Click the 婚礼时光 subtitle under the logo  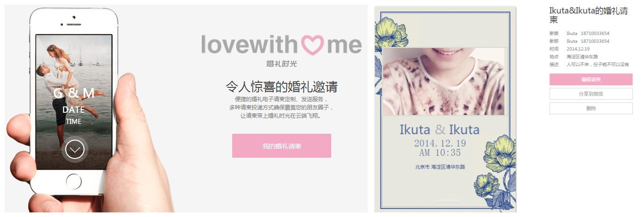pyautogui.click(x=281, y=63)
